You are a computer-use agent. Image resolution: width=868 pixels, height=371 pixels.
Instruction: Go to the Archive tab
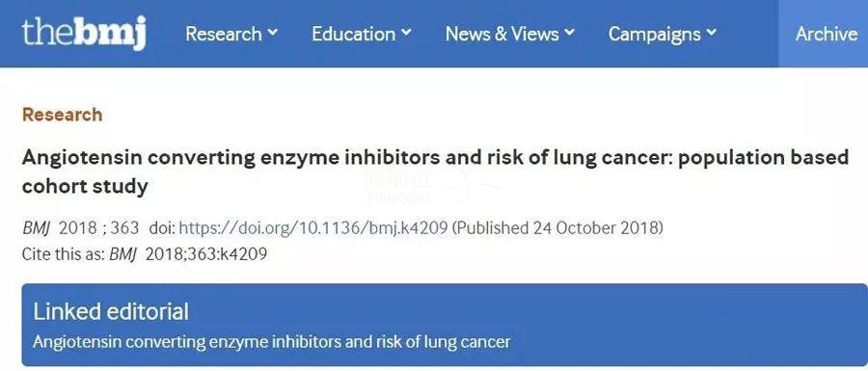(x=826, y=34)
